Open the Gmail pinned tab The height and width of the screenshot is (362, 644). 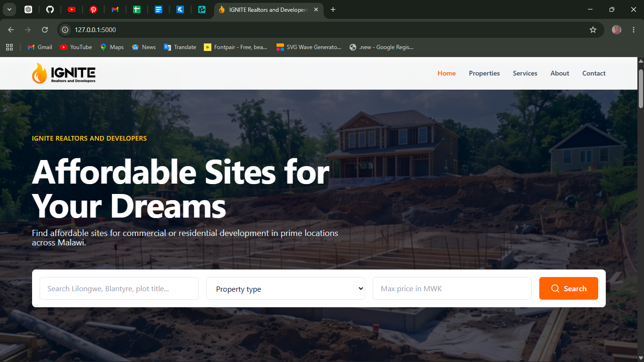(x=115, y=9)
